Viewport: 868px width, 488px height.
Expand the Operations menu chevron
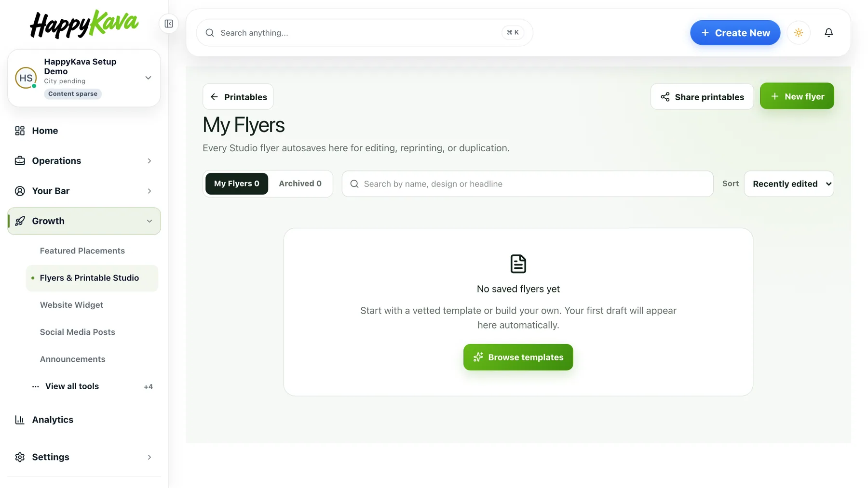pos(149,161)
